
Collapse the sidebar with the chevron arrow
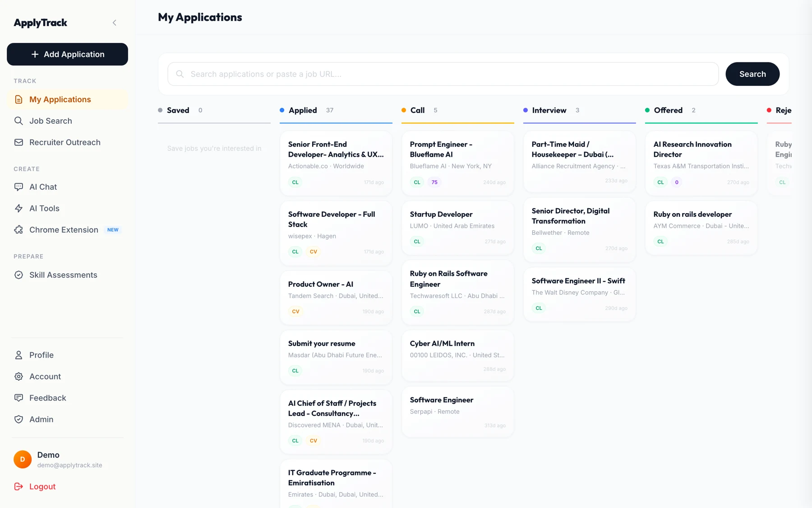coord(115,23)
